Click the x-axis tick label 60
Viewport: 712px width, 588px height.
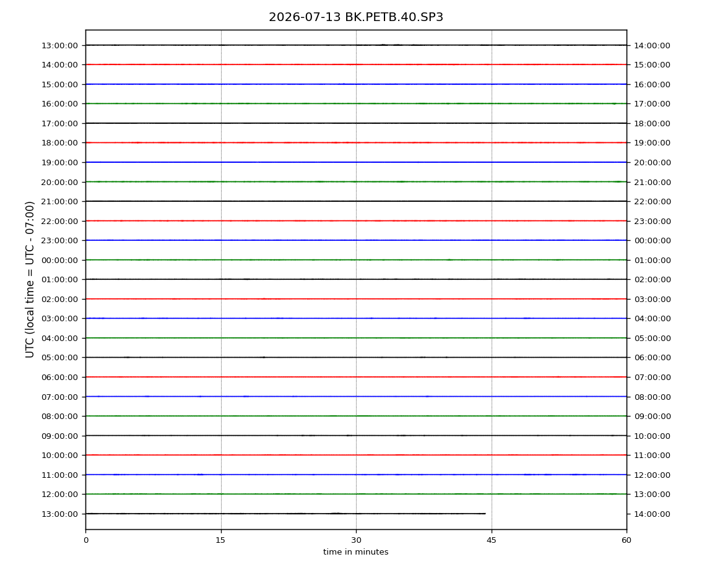(x=627, y=540)
